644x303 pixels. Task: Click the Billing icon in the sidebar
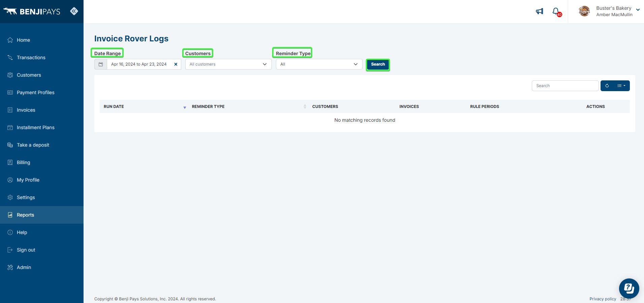tap(10, 162)
